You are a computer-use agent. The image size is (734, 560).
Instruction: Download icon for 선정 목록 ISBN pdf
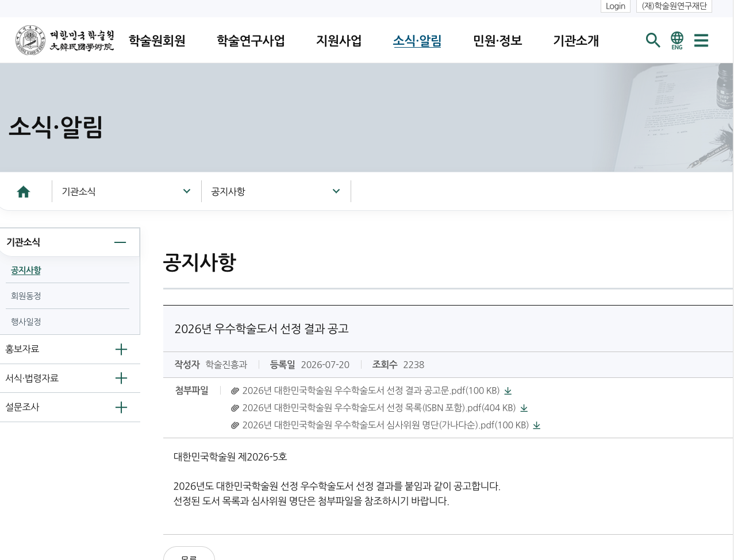click(x=524, y=408)
